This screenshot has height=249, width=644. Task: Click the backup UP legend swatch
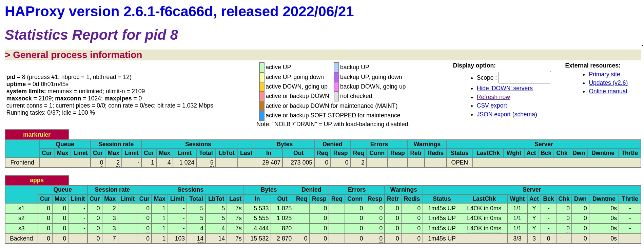click(x=336, y=67)
